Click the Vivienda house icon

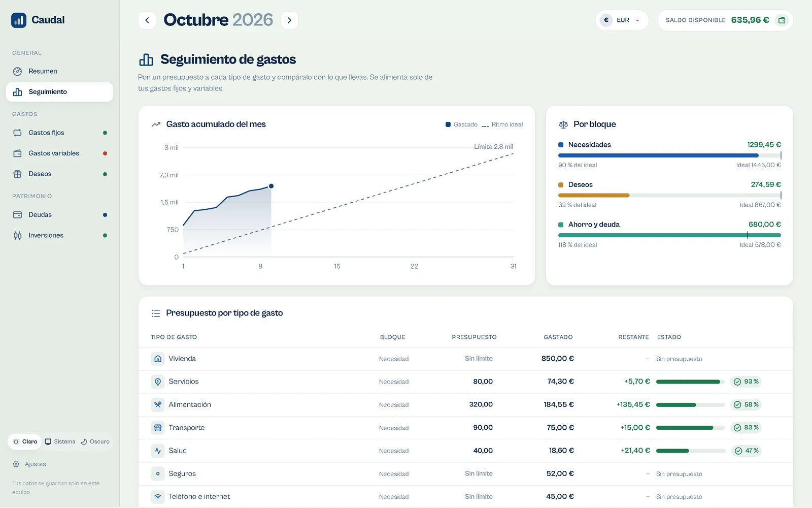tap(158, 359)
